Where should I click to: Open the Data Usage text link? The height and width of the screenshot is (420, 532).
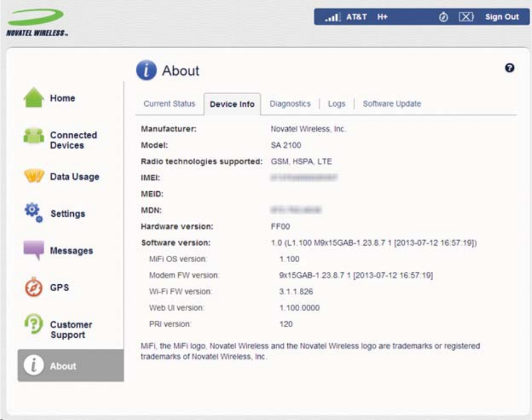coord(74,177)
